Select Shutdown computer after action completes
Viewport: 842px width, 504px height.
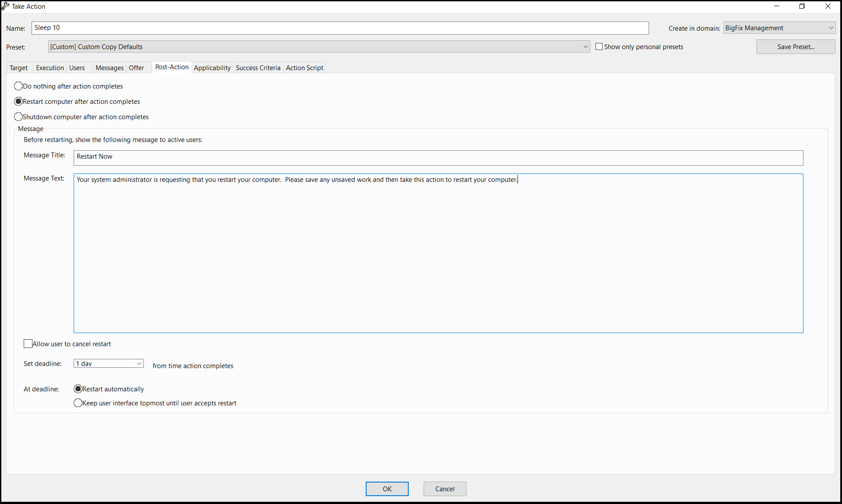[18, 117]
